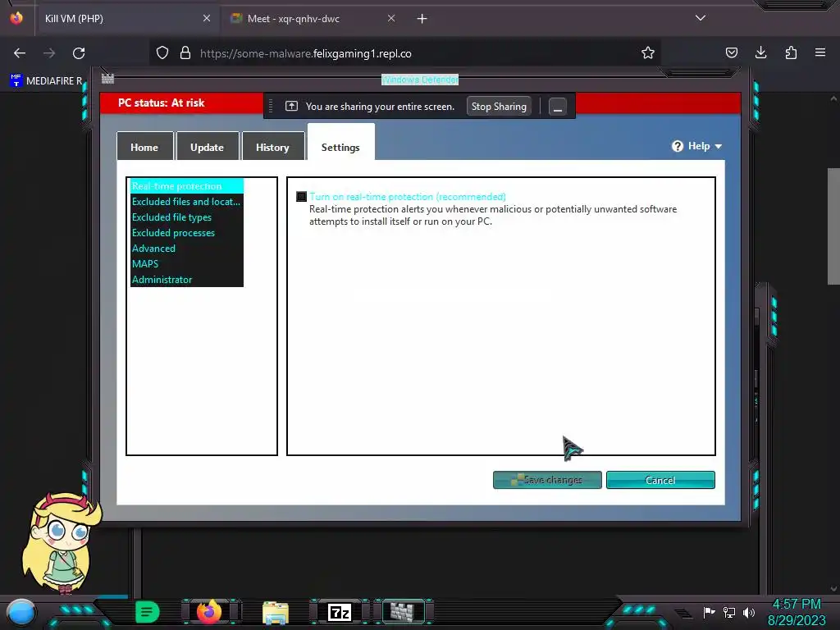Open the History tab in Defender
Screen dimensions: 840x630
point(272,148)
